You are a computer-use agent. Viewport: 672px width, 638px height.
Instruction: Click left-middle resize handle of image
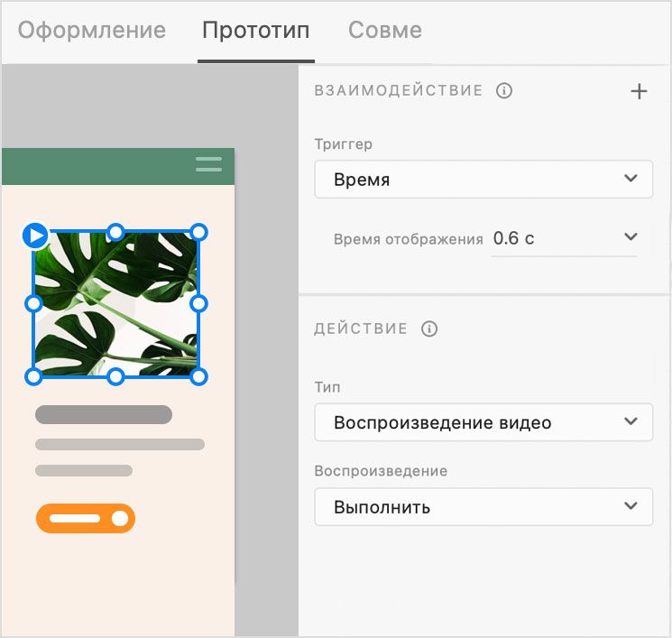pos(34,303)
